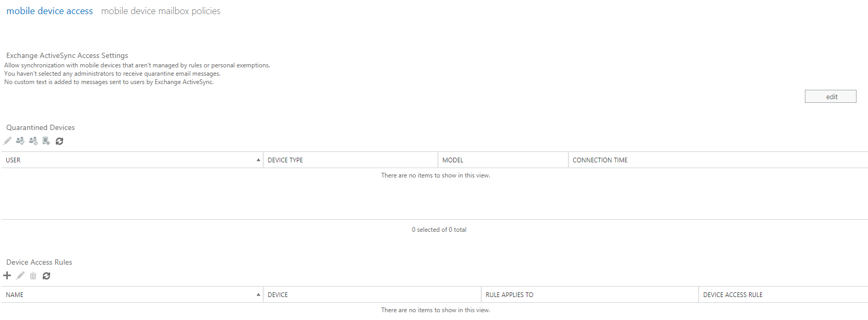Refresh the Device Access Rules list
Image resolution: width=868 pixels, height=320 pixels.
click(46, 276)
